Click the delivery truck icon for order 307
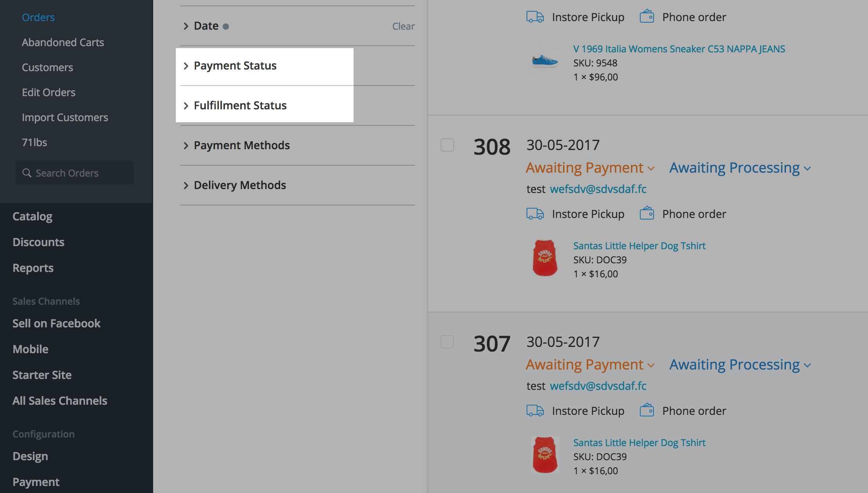868x493 pixels. tap(535, 411)
